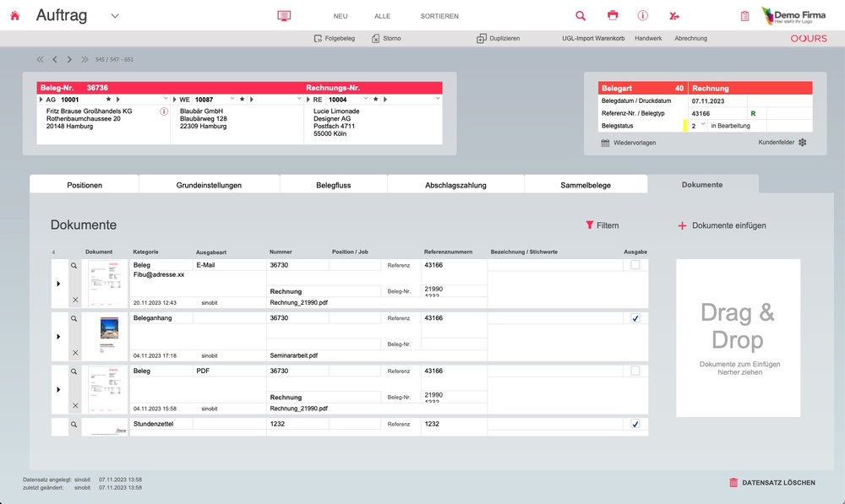Click DATENSATZ LÖSCHEN trash button
The height and width of the screenshot is (504, 845).
coord(771,482)
